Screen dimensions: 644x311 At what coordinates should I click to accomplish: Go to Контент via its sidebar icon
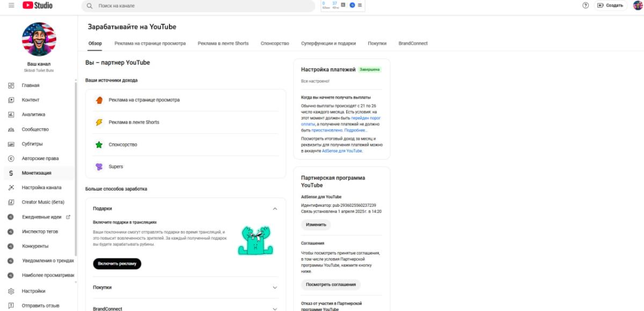click(x=11, y=100)
